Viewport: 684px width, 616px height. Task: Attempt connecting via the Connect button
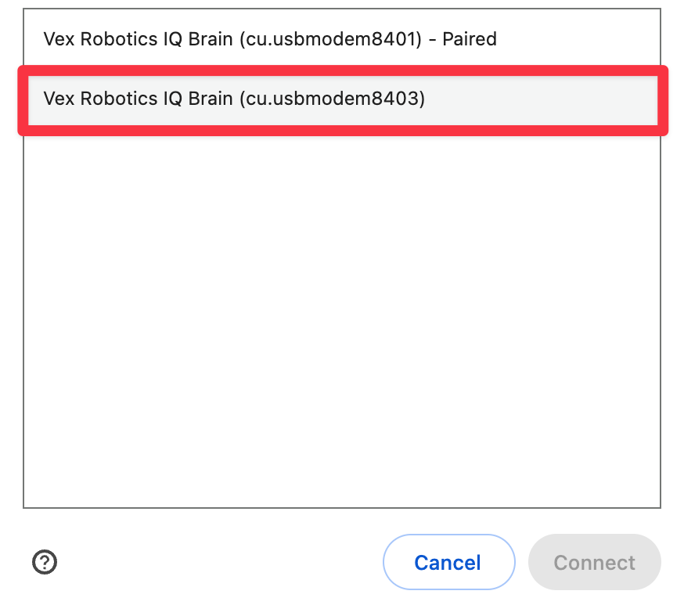(594, 562)
